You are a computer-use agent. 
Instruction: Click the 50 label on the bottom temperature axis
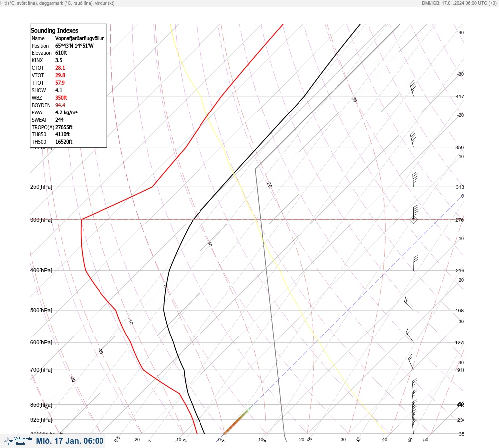click(426, 440)
